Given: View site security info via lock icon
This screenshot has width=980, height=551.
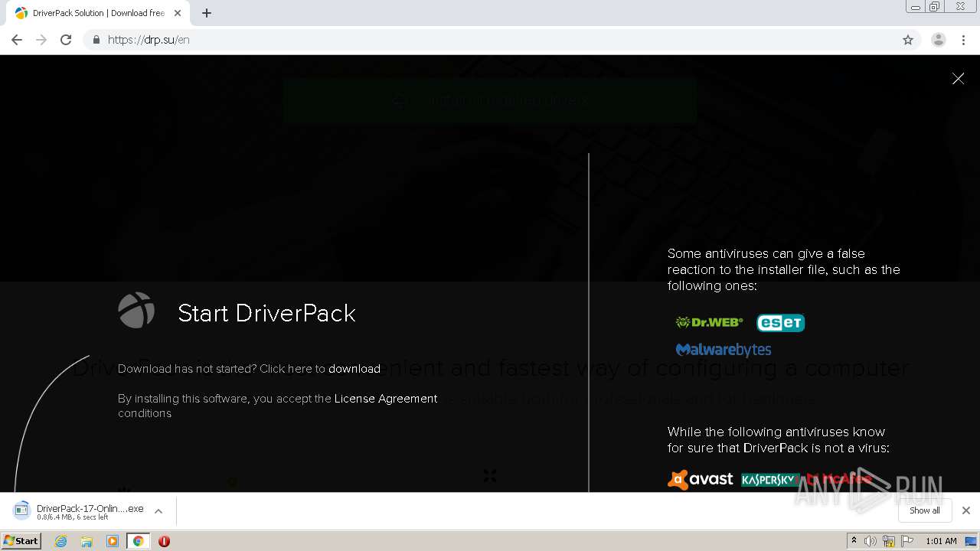Looking at the screenshot, I should (x=96, y=40).
